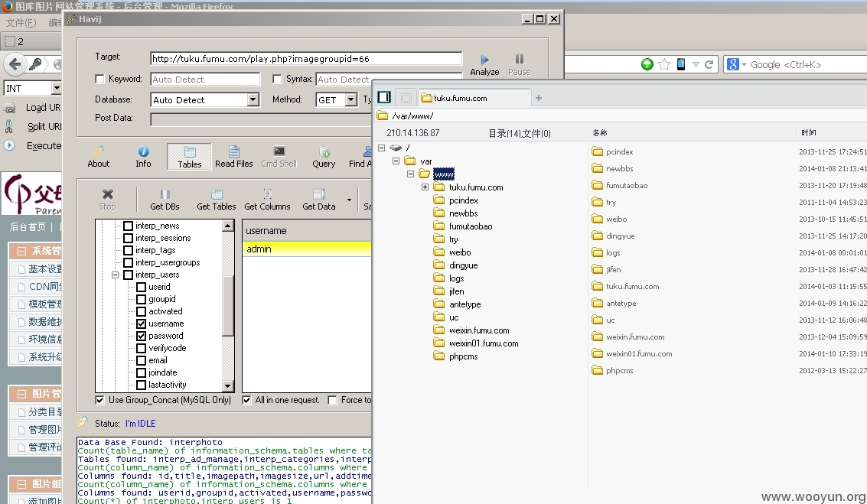Expand the tuku.fumu.com tree folder

425,187
